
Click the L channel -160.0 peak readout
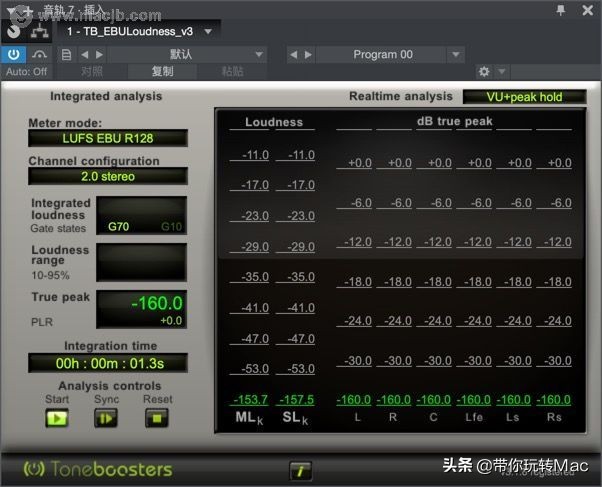[354, 400]
